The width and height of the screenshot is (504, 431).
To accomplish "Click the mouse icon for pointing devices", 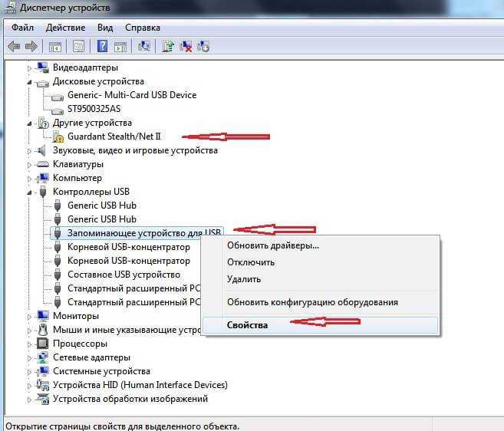I will pyautogui.click(x=42, y=330).
